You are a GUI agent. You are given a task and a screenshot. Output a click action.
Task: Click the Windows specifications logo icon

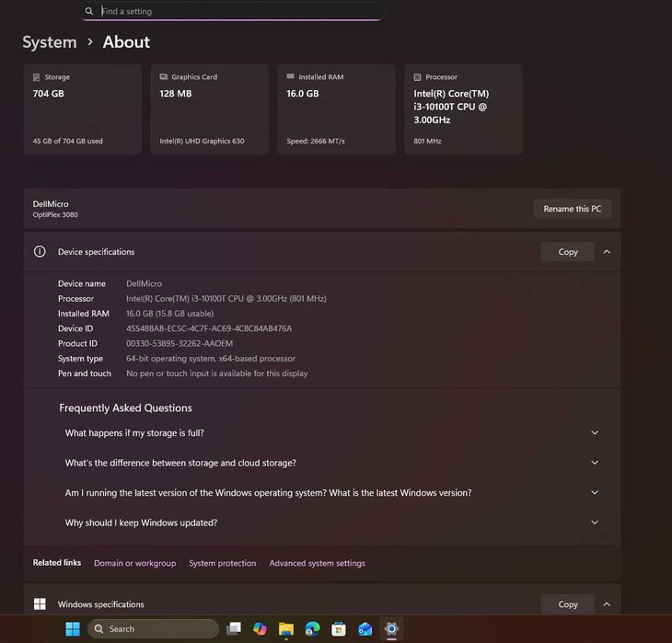click(x=40, y=604)
